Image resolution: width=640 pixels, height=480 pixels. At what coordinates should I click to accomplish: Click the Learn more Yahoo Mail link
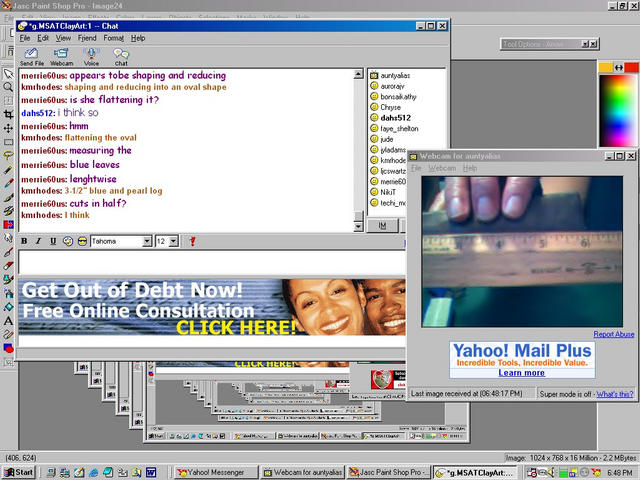tap(521, 373)
